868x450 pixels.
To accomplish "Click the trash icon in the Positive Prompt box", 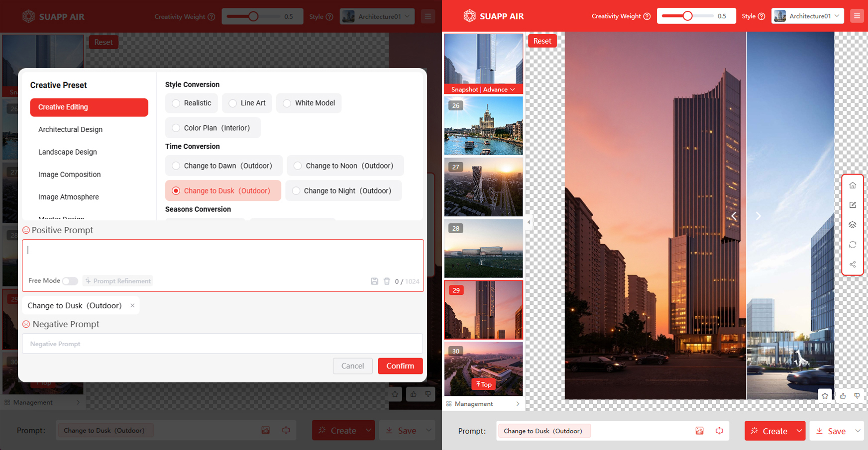I will (387, 281).
